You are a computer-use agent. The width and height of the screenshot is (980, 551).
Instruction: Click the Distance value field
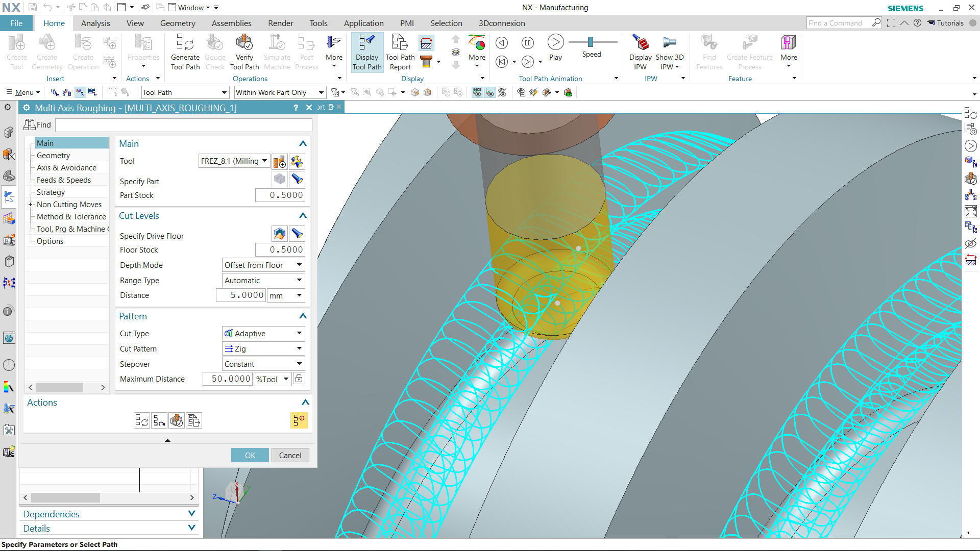[241, 295]
